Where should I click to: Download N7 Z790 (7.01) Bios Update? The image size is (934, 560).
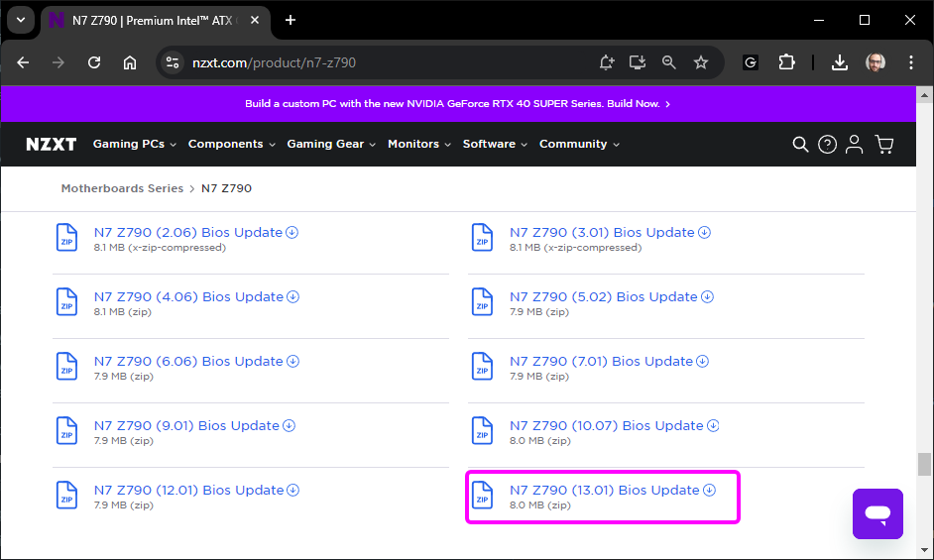610,361
